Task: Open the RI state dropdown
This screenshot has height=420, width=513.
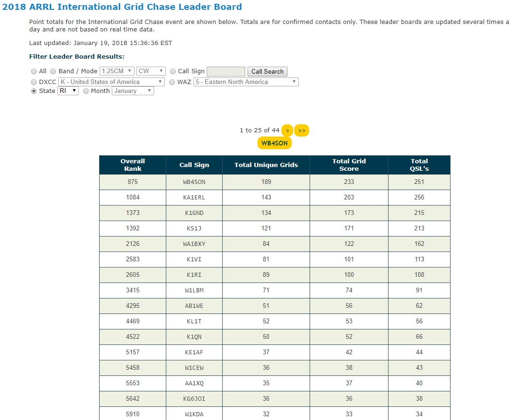Action: click(x=68, y=91)
